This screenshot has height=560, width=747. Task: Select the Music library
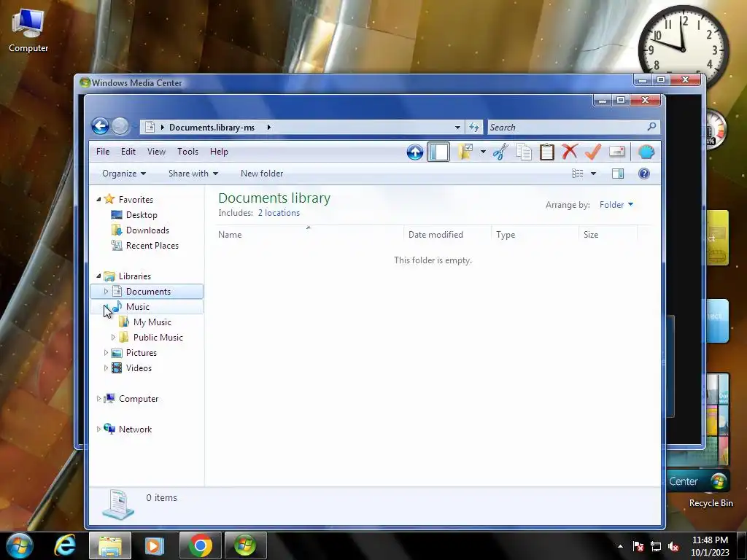(x=138, y=307)
